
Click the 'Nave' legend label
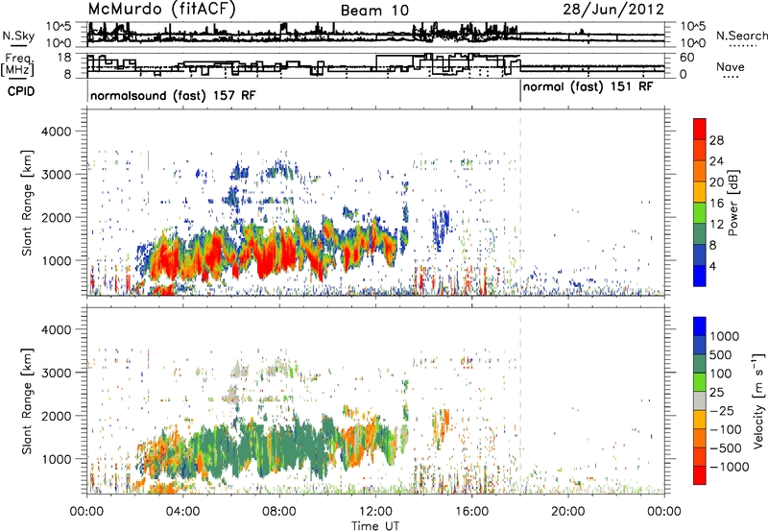731,66
